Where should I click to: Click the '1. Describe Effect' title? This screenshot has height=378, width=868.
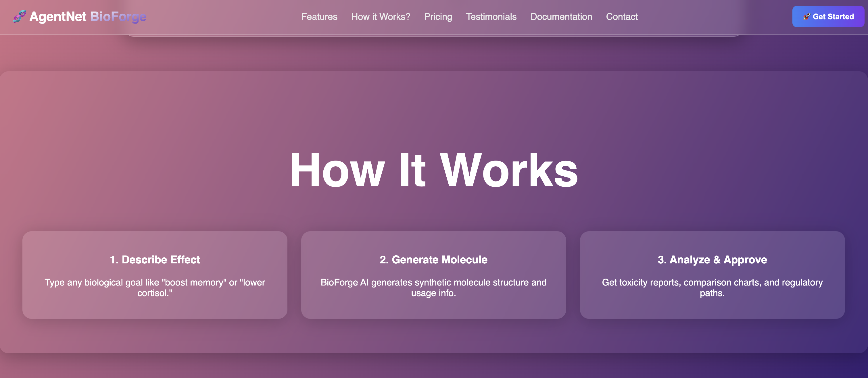tap(155, 260)
